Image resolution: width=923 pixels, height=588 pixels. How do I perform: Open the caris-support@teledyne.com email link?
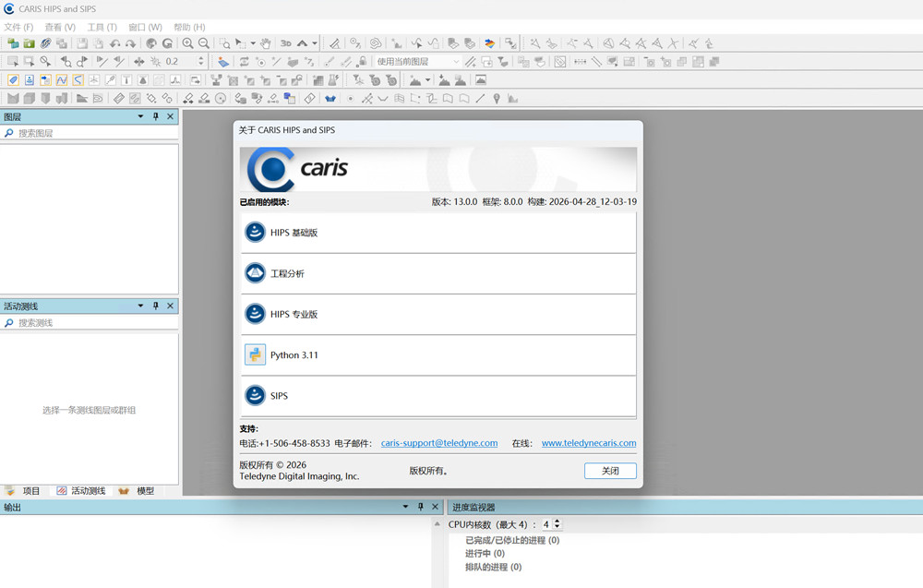tap(439, 443)
